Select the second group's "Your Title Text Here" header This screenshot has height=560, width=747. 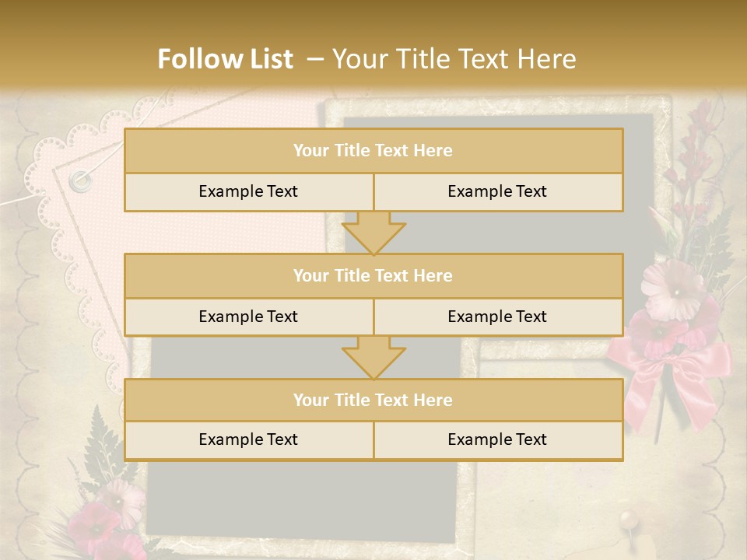[373, 275]
